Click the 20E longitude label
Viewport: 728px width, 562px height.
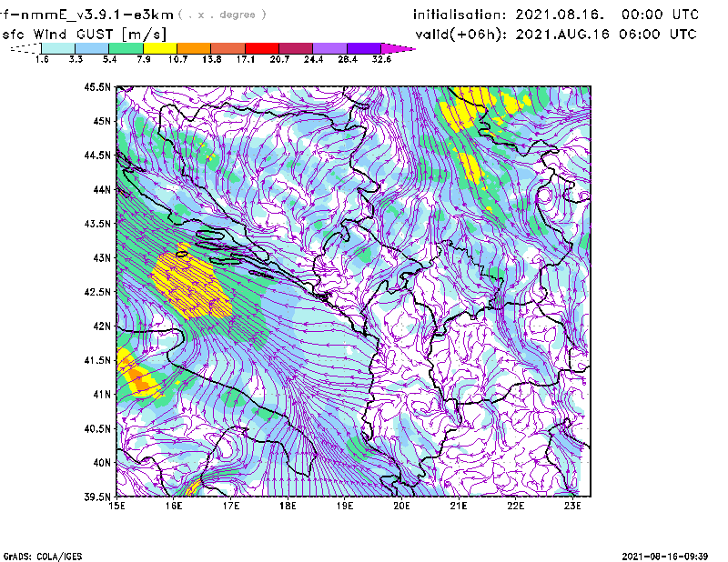point(401,506)
